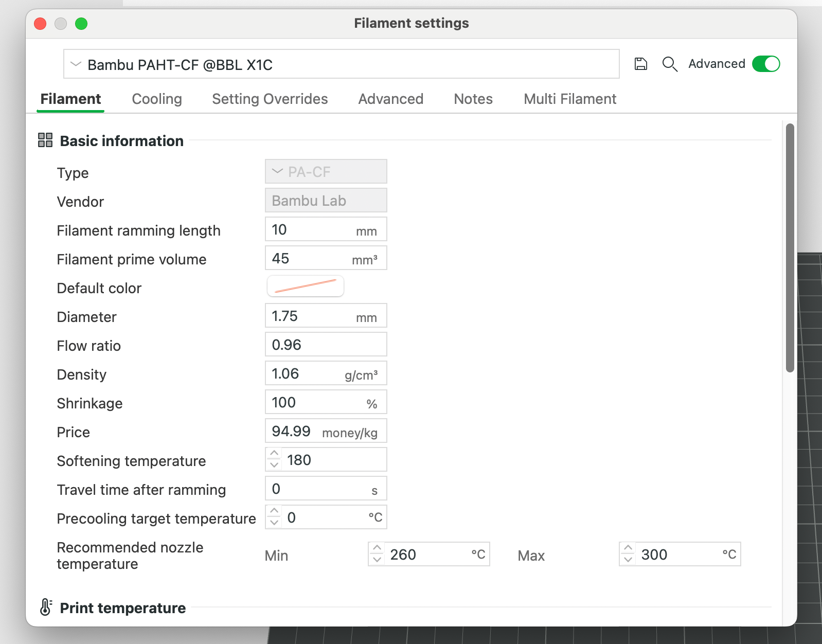Pick the Default color swatch
The image size is (822, 644).
coord(306,286)
